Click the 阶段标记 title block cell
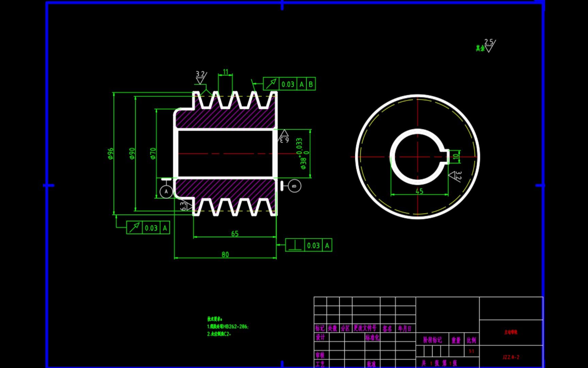The height and width of the screenshot is (368, 588). 432,340
